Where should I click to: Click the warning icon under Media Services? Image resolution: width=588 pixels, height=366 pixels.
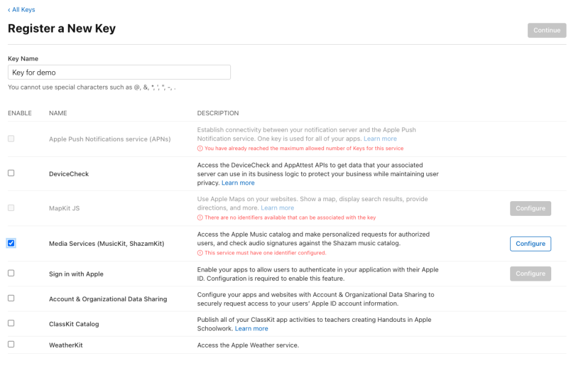(198, 253)
